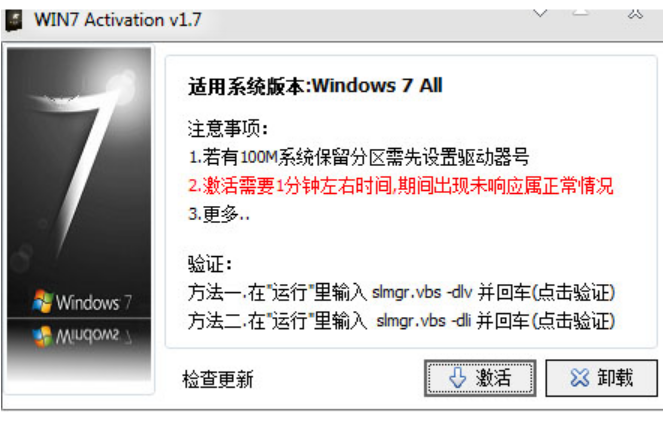Viewport: 663px width, 422px height.
Task: Click the red warning line about 1分钟 activation
Action: [400, 186]
